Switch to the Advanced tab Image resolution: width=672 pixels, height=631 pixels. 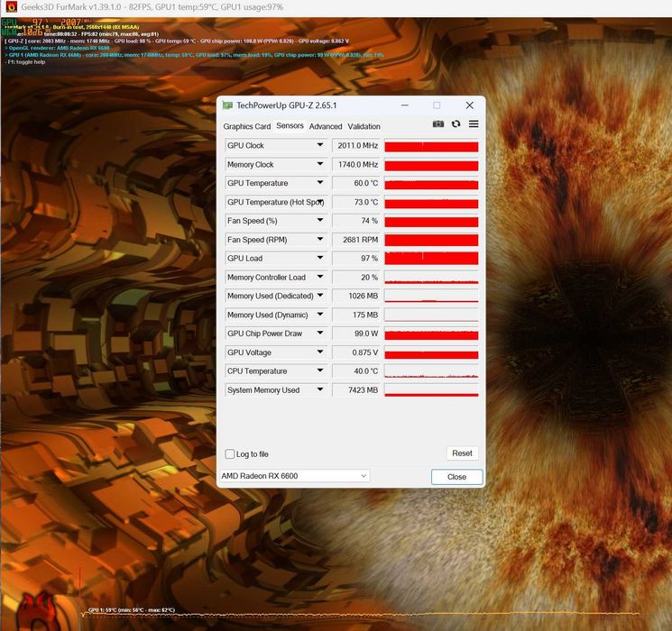pos(326,126)
